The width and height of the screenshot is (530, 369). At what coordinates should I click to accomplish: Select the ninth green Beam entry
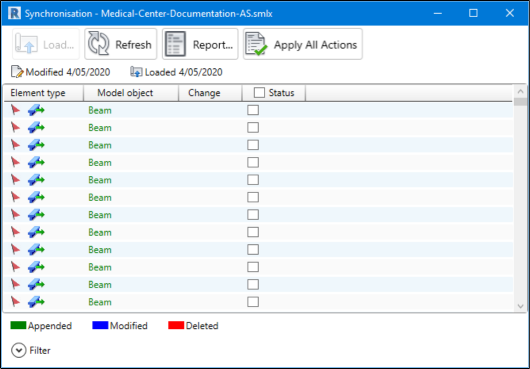[x=100, y=250]
